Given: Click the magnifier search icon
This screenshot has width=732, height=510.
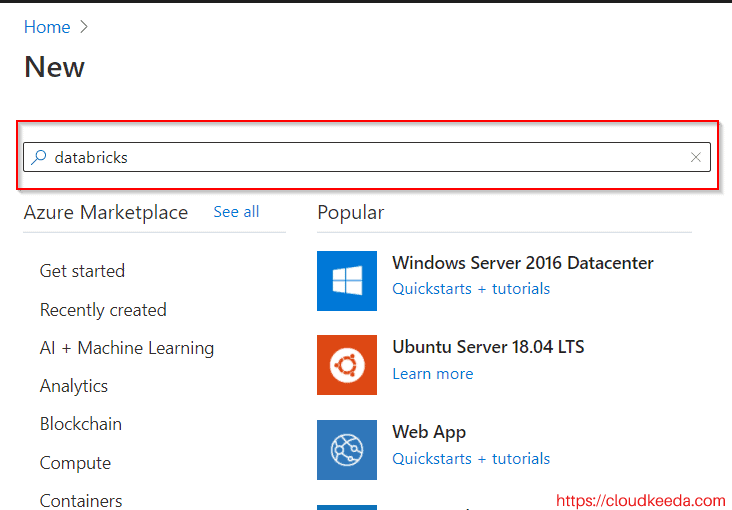Looking at the screenshot, I should (39, 157).
